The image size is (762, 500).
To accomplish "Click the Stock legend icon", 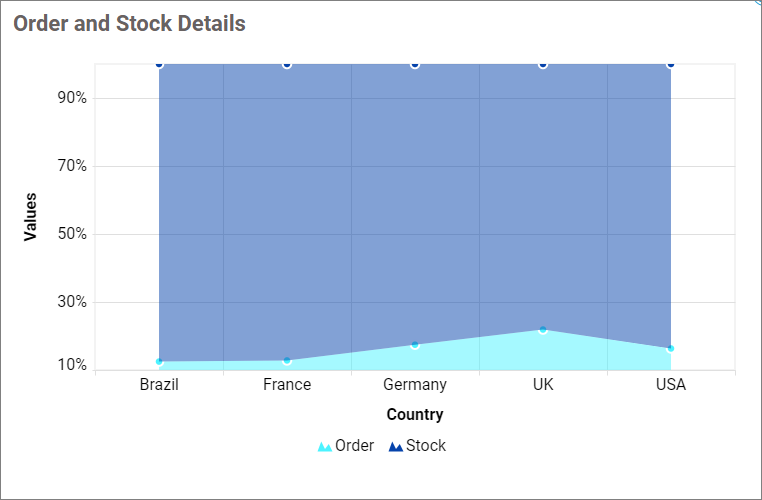I will 395,447.
